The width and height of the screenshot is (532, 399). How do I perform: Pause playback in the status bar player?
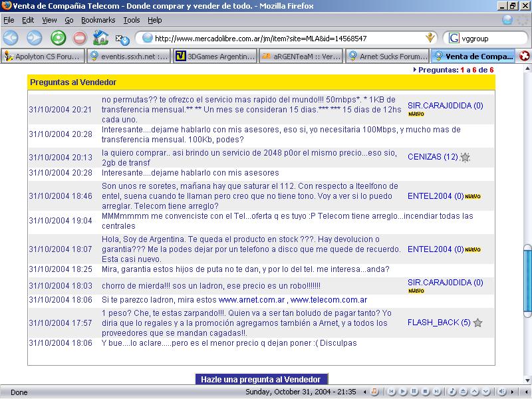coord(414,392)
